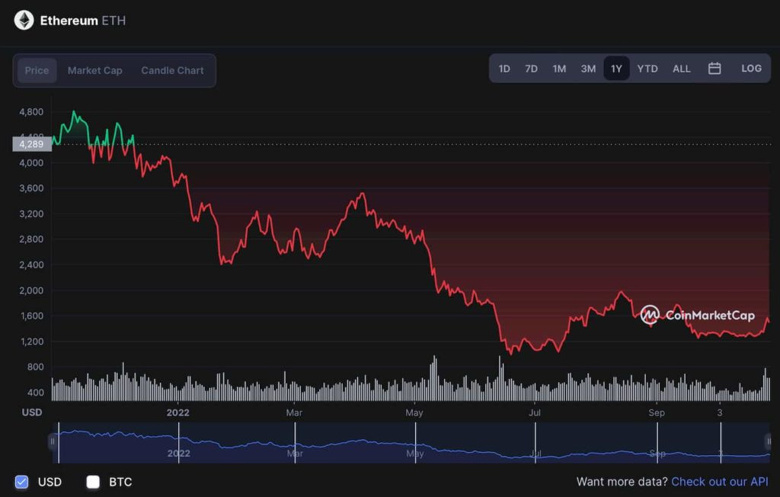The width and height of the screenshot is (780, 497).
Task: Open the calendar date range picker
Action: (x=714, y=69)
